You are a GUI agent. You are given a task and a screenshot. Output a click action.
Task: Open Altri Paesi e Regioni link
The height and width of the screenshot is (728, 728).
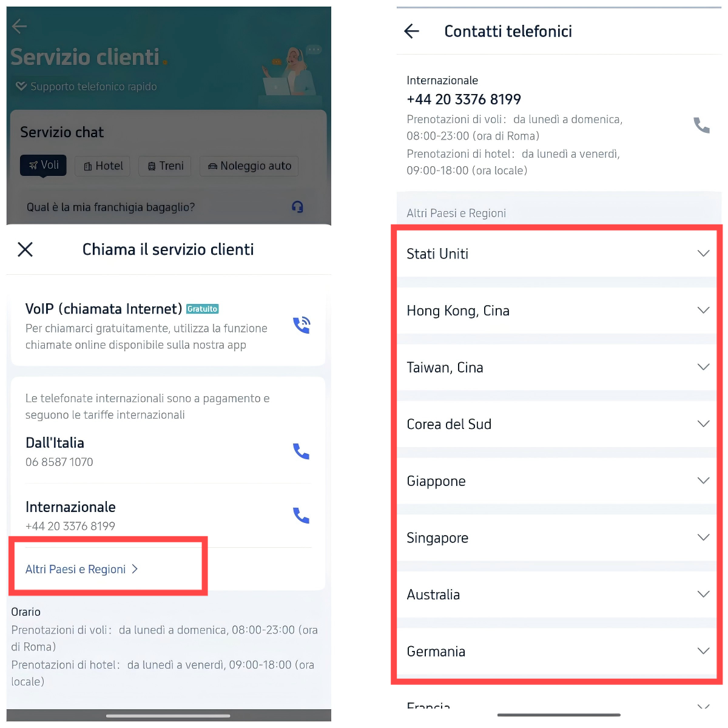[x=82, y=569]
